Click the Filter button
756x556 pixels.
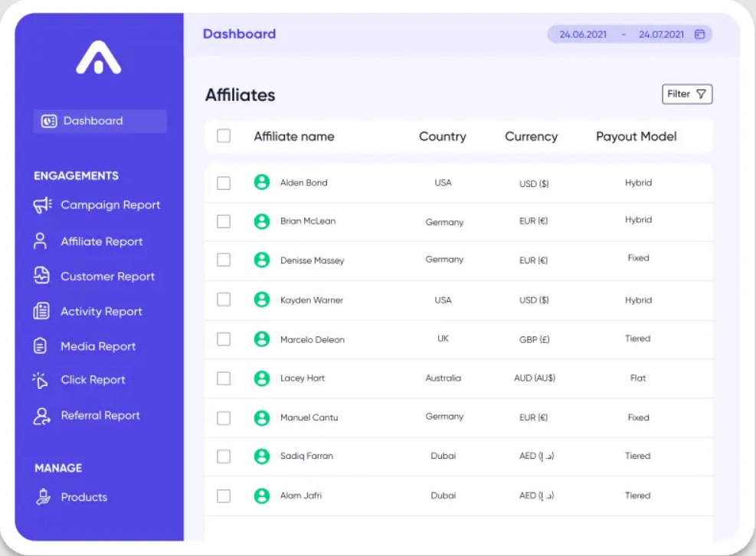click(x=687, y=94)
